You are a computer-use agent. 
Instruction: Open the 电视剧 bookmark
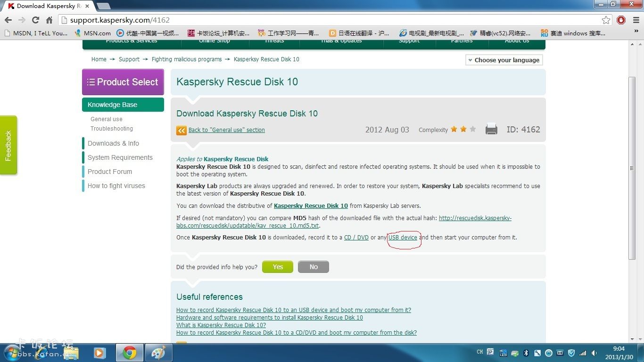(431, 33)
